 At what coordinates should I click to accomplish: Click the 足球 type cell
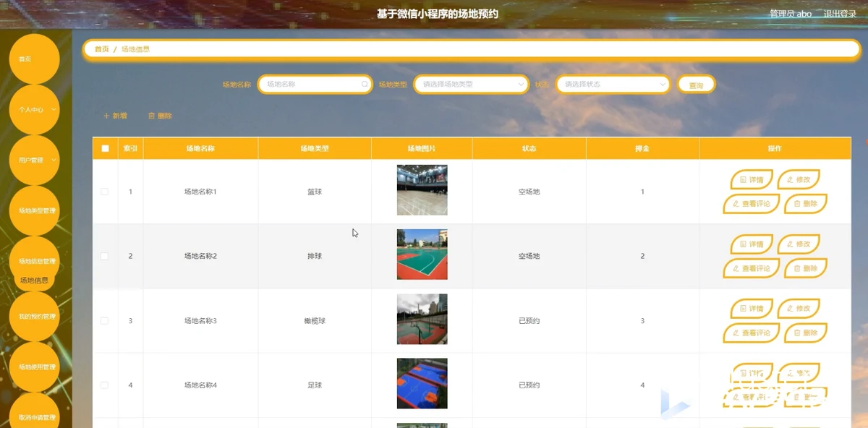click(315, 385)
